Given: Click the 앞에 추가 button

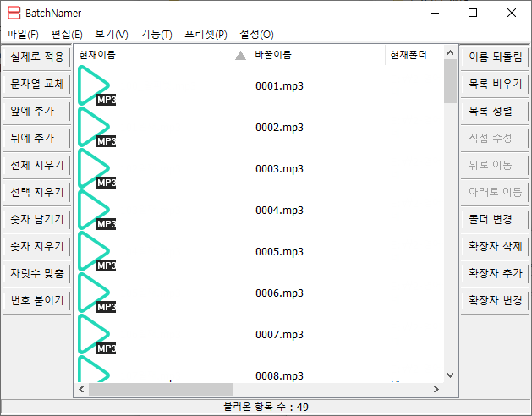Looking at the screenshot, I should pyautogui.click(x=36, y=111).
